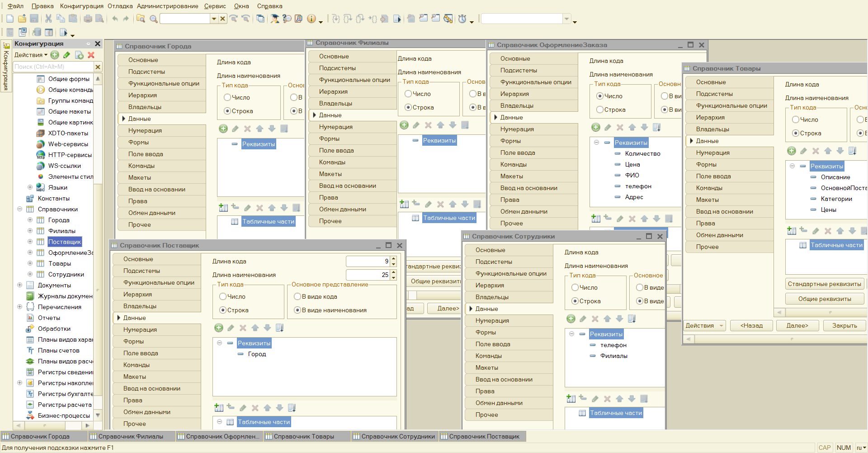This screenshot has width=868, height=453.
Task: Expand the Документы tree node
Action: pyautogui.click(x=19, y=285)
